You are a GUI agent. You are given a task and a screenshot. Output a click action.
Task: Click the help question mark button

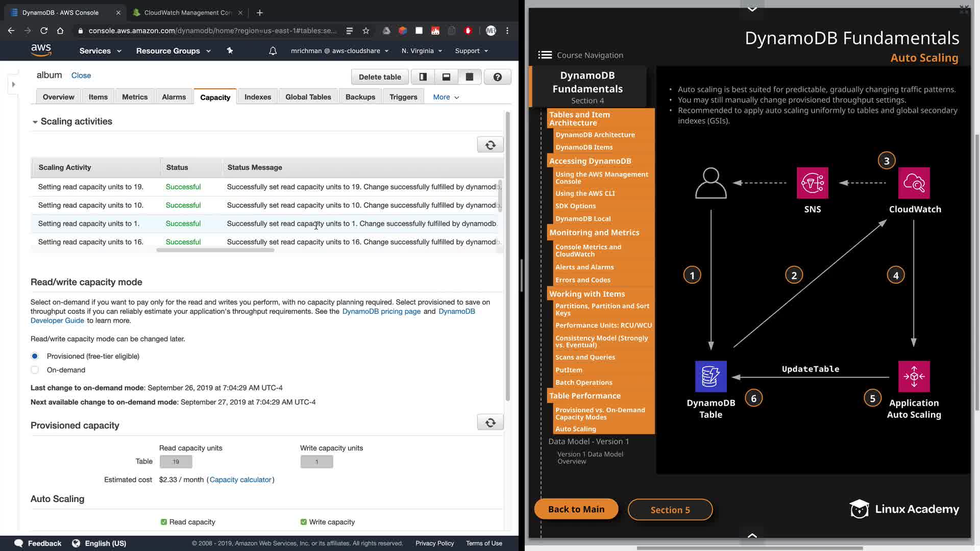(497, 77)
